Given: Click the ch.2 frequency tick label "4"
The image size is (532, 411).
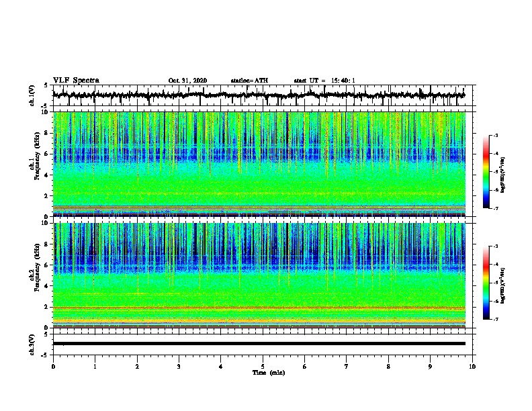Looking at the screenshot, I should click(x=47, y=286).
